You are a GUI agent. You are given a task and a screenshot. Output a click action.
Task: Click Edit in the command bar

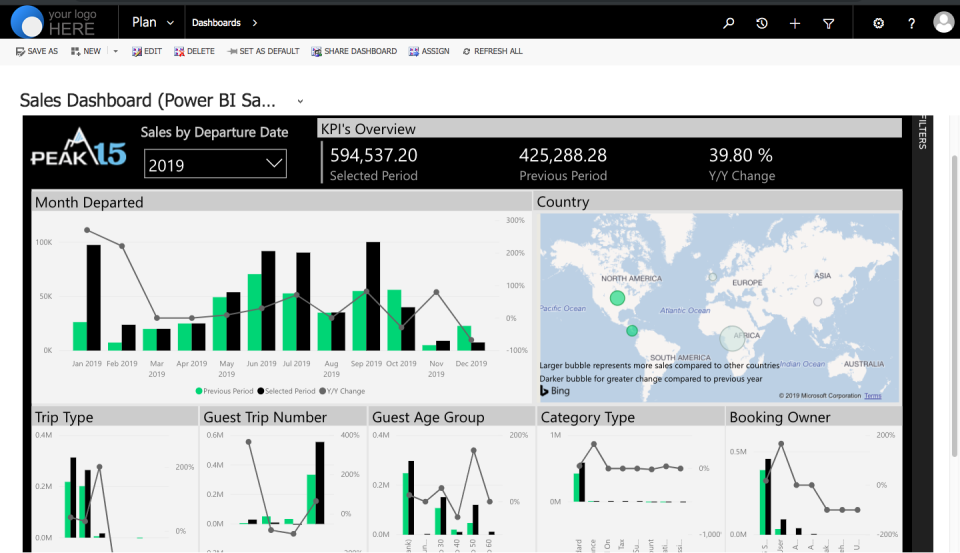coord(147,51)
